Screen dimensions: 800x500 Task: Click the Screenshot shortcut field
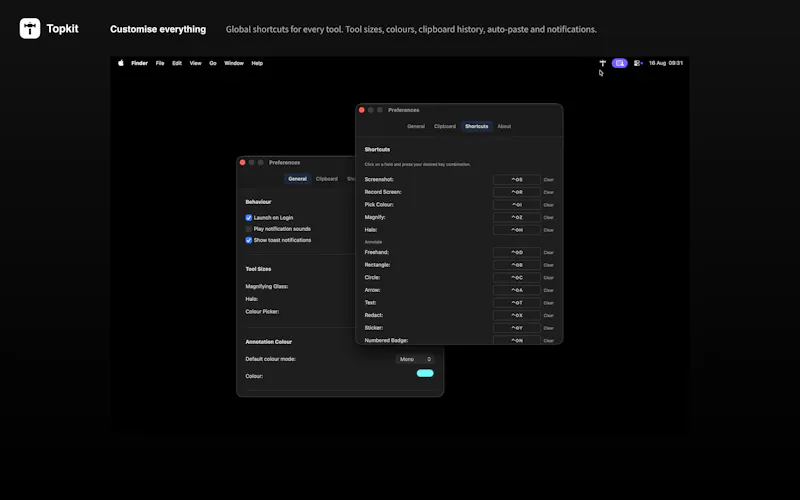[517, 180]
